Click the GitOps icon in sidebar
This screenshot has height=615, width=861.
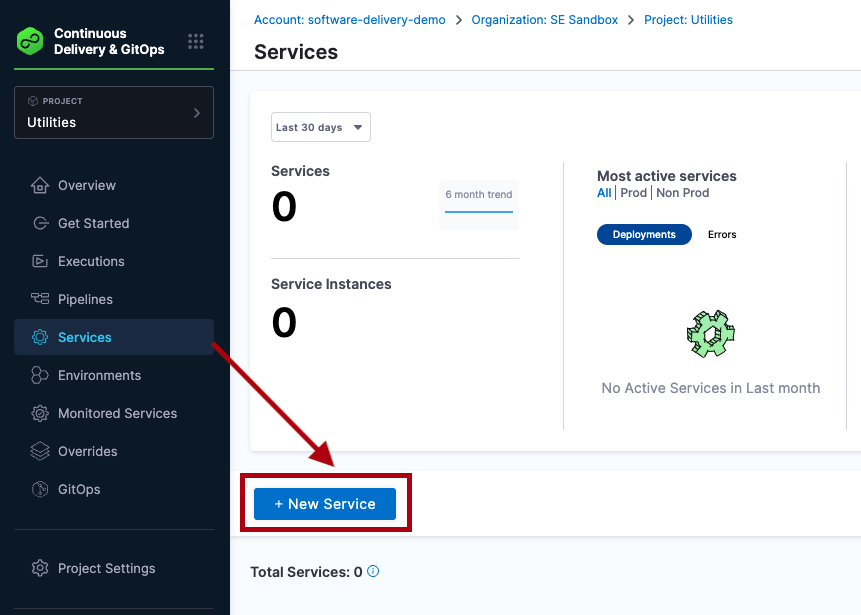coord(40,489)
